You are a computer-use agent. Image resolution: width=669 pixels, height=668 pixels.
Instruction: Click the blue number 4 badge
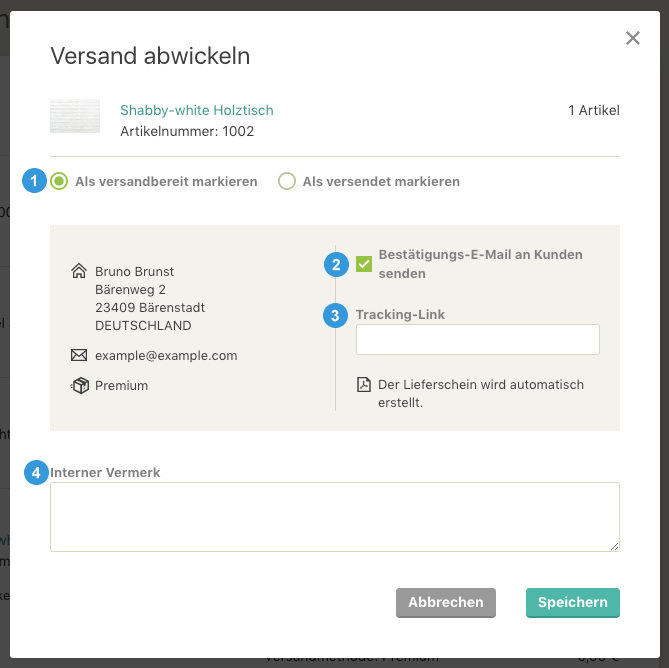click(36, 472)
